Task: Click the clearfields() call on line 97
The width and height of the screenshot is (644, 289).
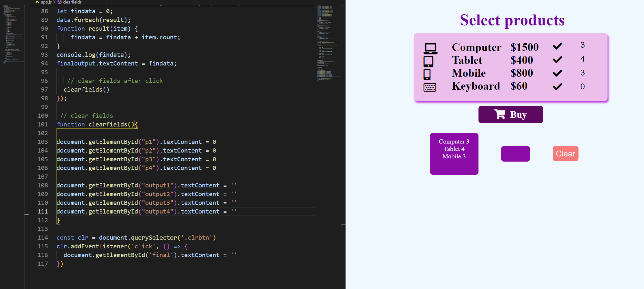Action: click(86, 90)
